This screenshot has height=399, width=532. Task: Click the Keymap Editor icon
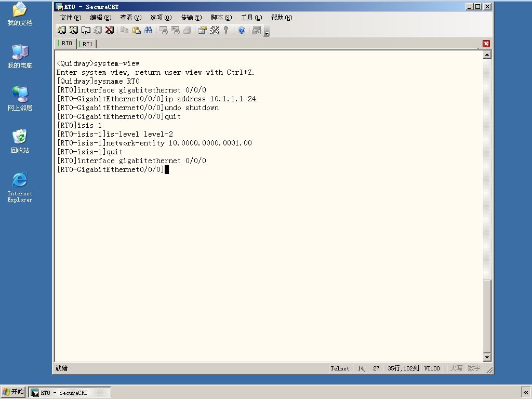[215, 30]
